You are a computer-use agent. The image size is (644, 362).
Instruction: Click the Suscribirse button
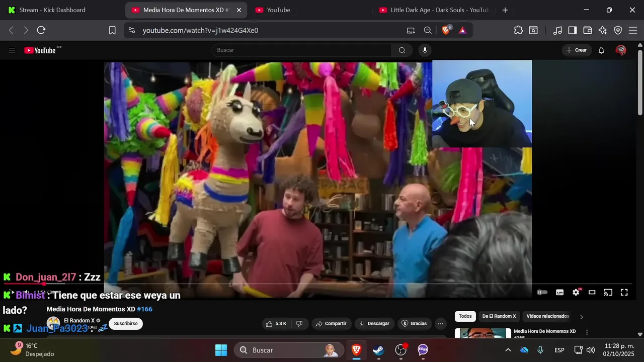click(x=126, y=324)
